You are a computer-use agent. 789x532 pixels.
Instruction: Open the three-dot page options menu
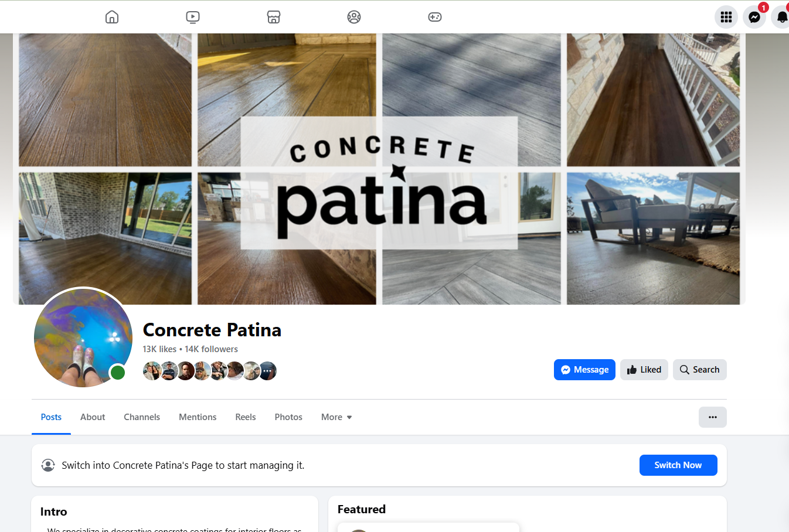coord(713,417)
